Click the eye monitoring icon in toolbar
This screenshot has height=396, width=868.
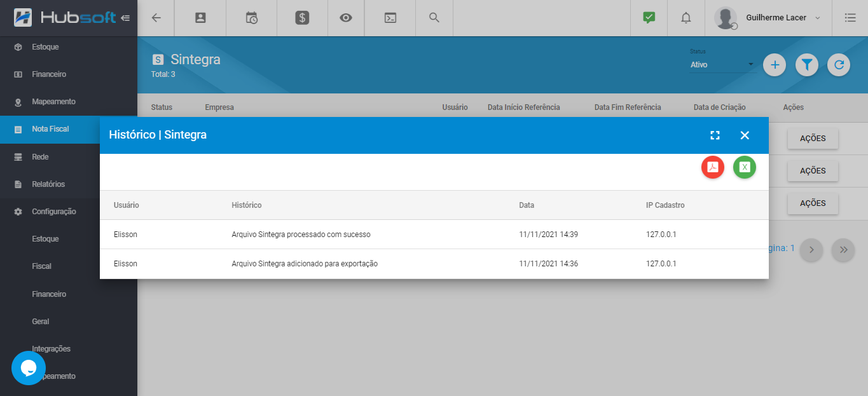click(346, 18)
